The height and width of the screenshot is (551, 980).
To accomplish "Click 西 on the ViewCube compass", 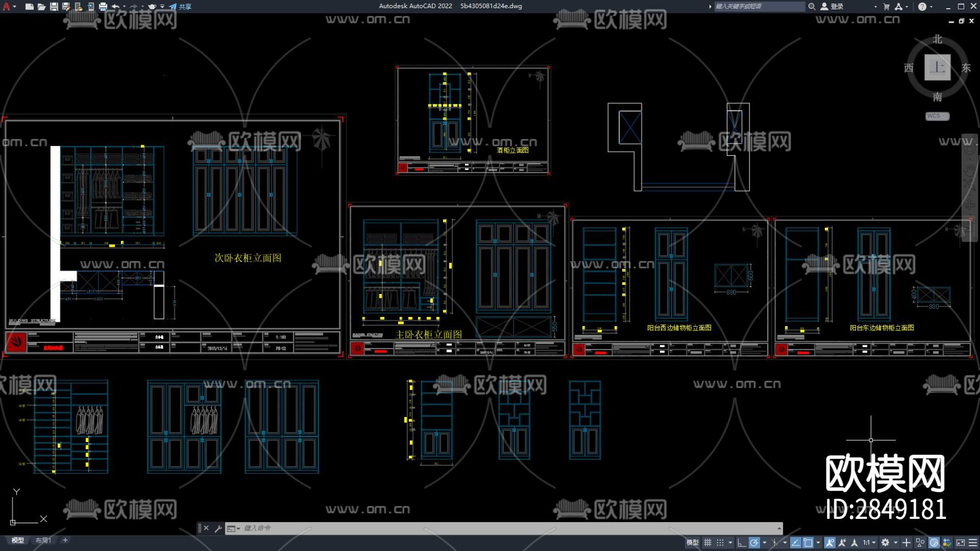I will click(909, 68).
